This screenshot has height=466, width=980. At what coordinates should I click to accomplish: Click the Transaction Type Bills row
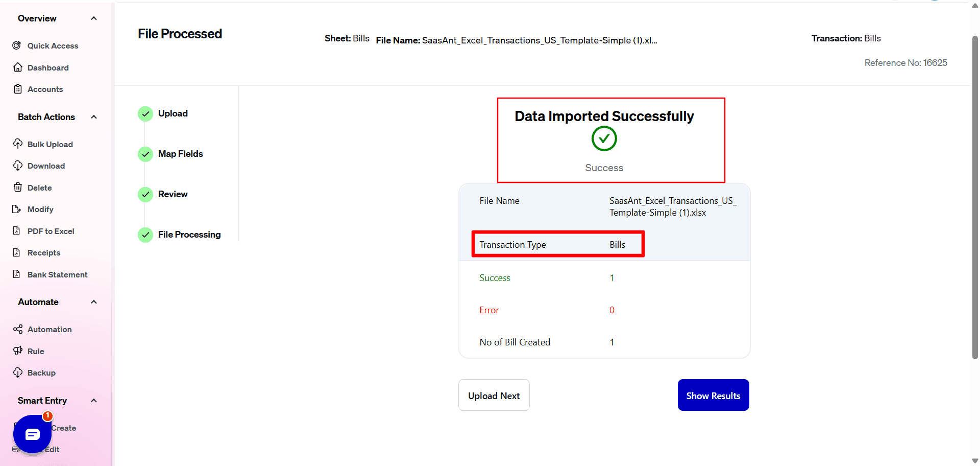[x=558, y=244]
